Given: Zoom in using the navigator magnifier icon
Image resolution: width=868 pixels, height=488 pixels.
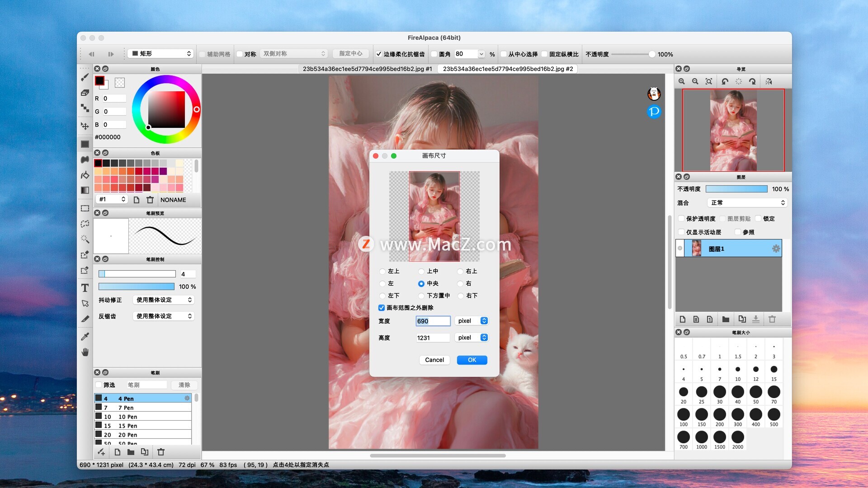Looking at the screenshot, I should pos(682,81).
